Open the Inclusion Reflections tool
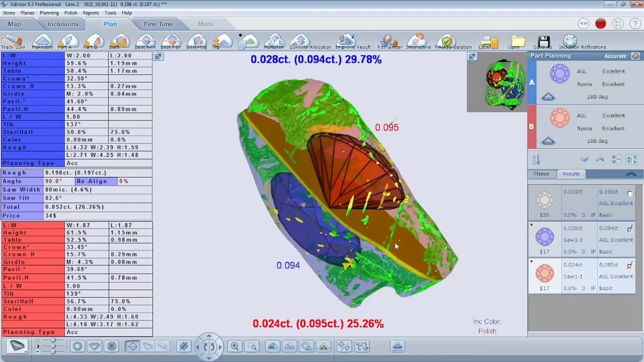This screenshot has width=644, height=362. (x=570, y=41)
